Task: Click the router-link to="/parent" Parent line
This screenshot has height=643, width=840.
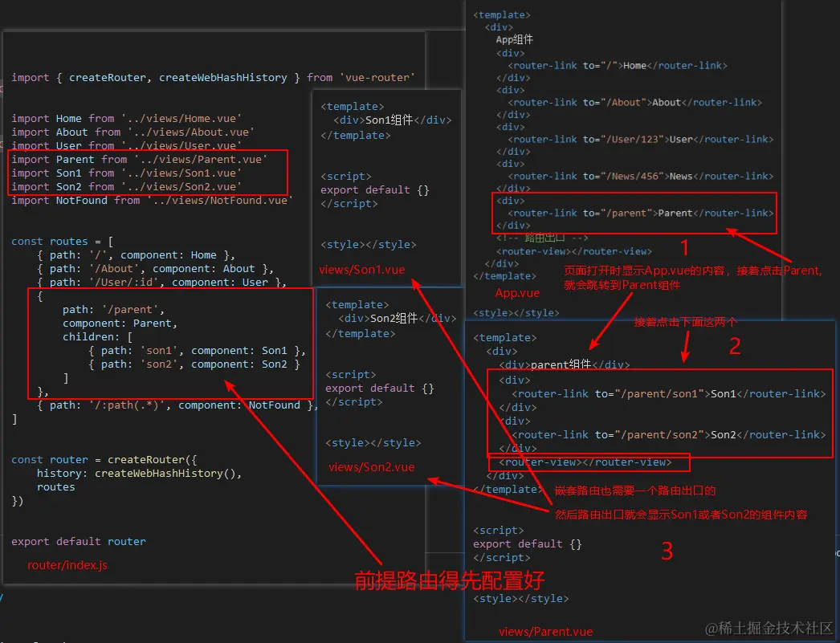Action: coord(641,213)
